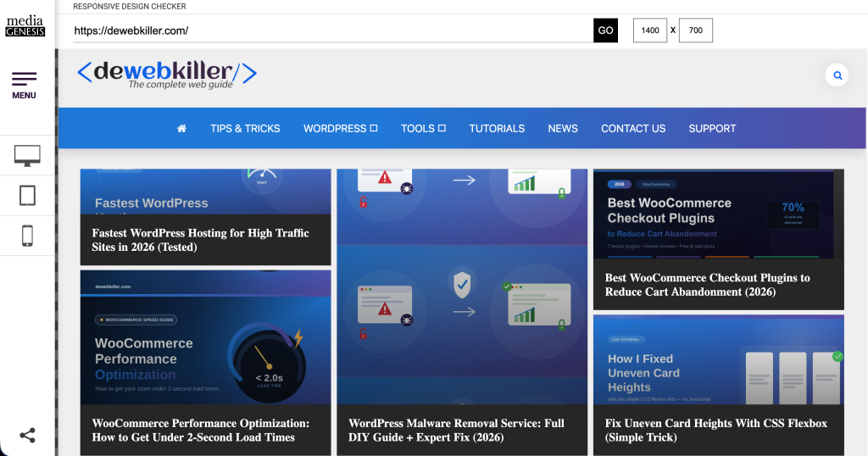Screen dimensions: 868x456
Task: Click How I Fixed Uneven Card Heights thumbnail
Action: click(x=719, y=360)
